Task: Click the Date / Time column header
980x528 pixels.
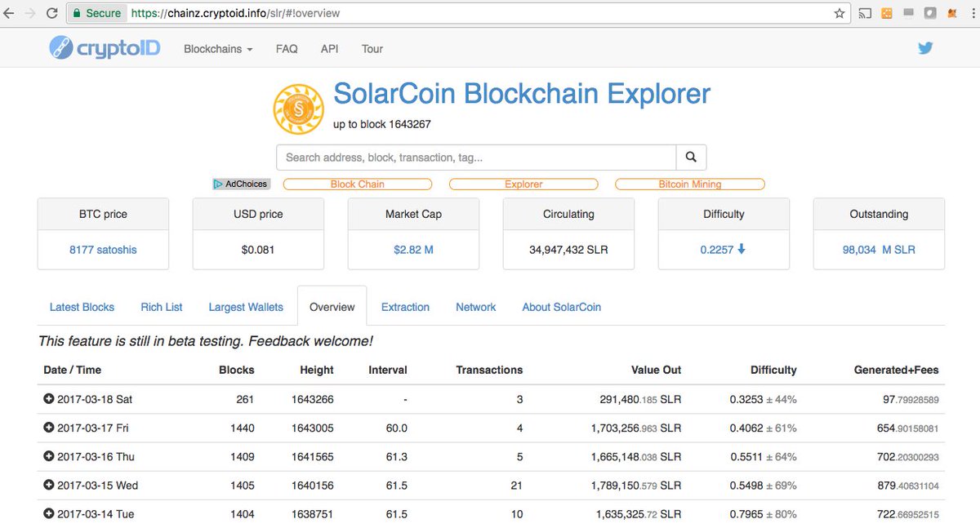Action: tap(73, 370)
